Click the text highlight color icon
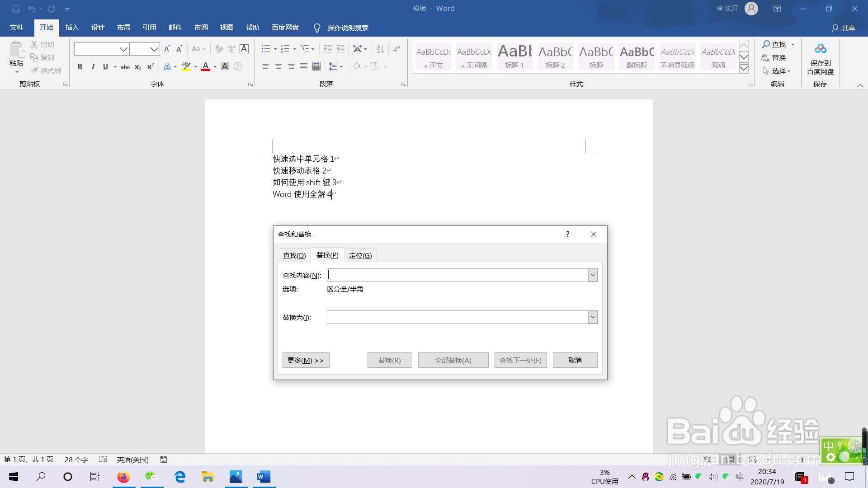 pos(186,66)
